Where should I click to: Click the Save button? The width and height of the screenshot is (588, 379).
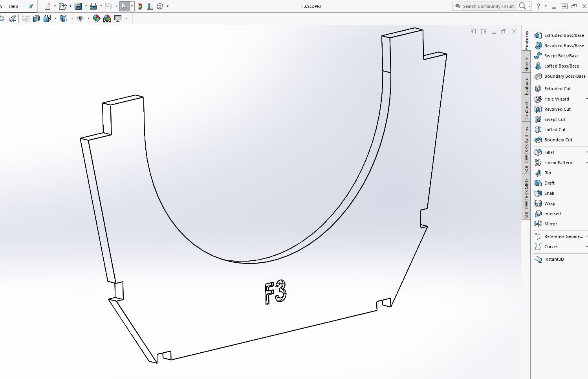(x=78, y=6)
